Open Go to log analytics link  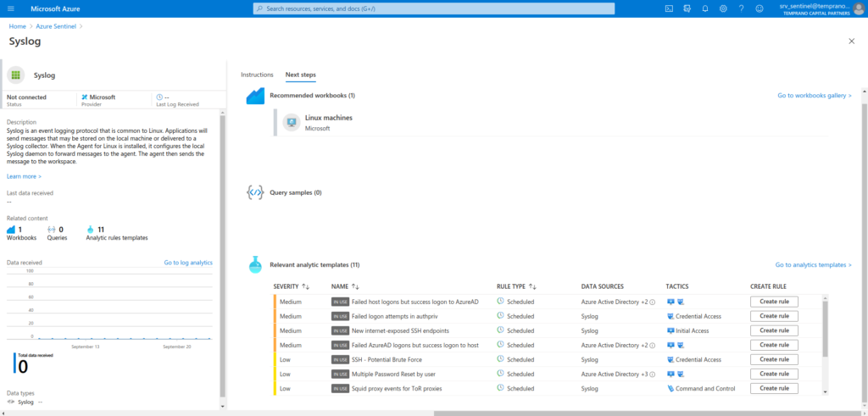click(x=188, y=263)
